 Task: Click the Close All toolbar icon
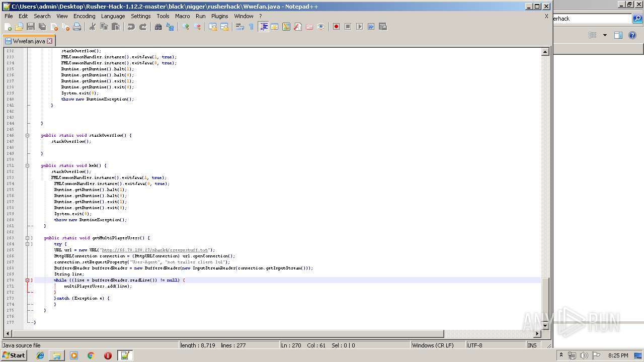[65, 27]
